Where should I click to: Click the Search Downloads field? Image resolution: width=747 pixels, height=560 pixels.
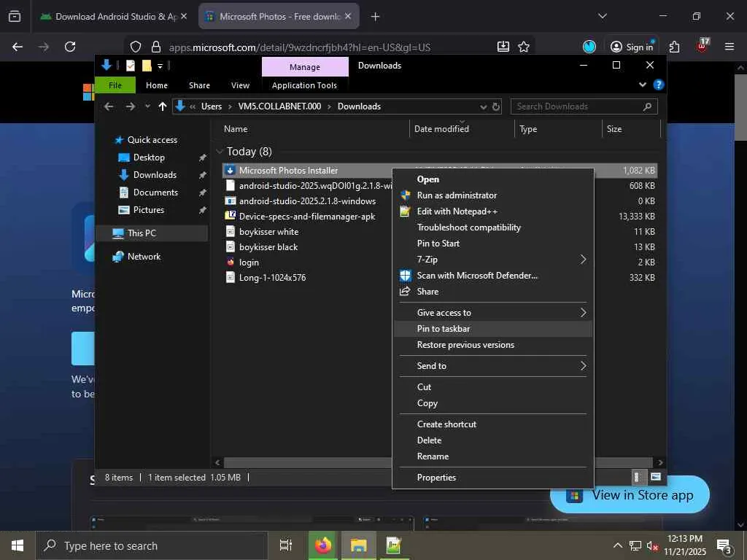coord(584,106)
